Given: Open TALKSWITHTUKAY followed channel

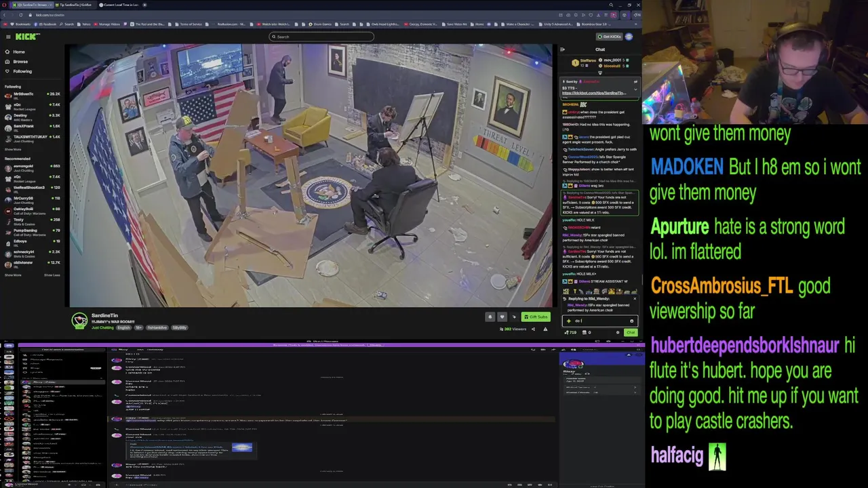Looking at the screenshot, I should point(32,138).
